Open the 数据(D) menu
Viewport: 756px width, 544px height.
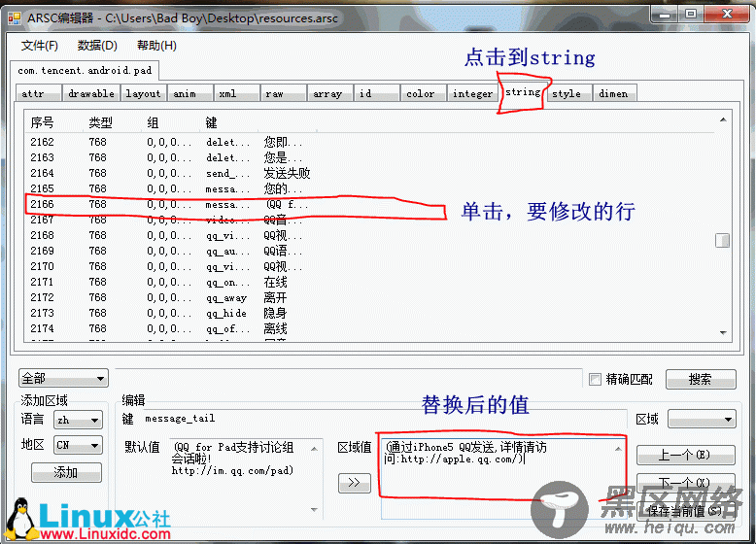[97, 46]
